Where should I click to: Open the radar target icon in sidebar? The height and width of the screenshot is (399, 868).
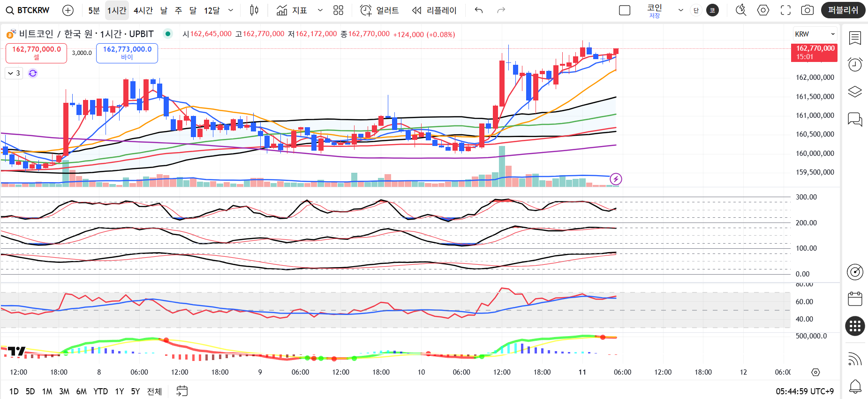coord(855,272)
